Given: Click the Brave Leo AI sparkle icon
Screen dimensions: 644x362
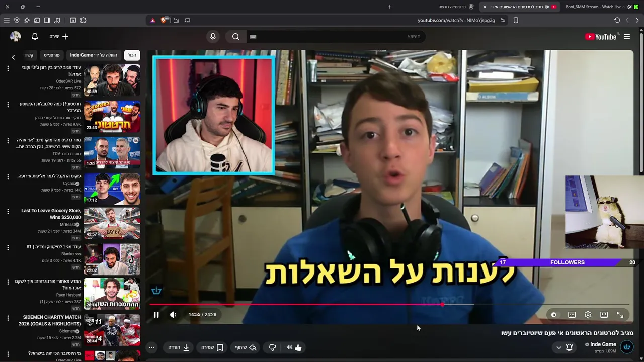Looking at the screenshot, I should tap(27, 20).
